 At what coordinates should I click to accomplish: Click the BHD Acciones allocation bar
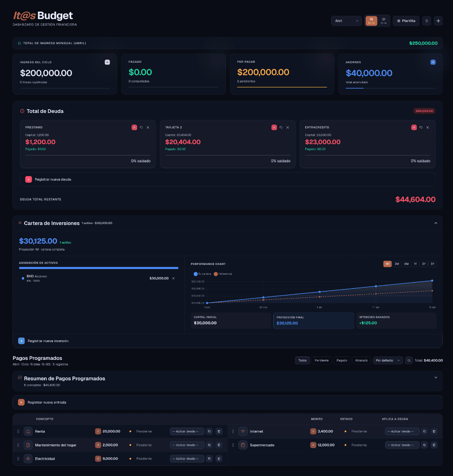point(98,268)
